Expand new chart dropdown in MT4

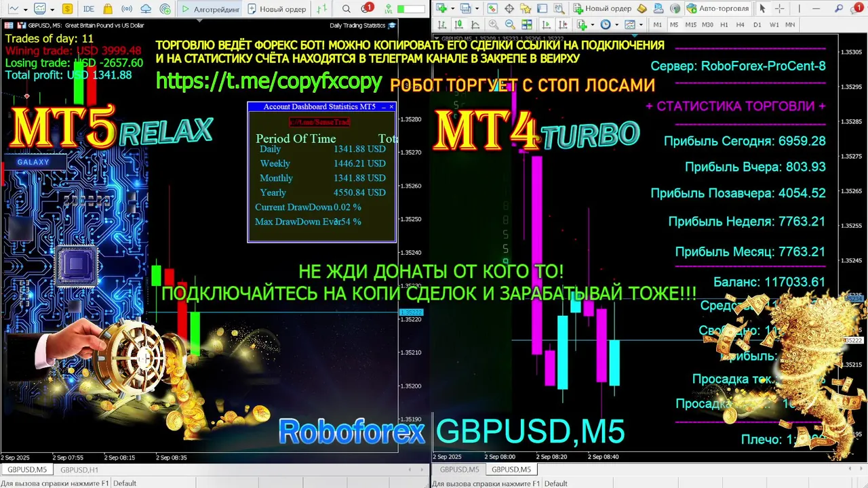pos(452,9)
